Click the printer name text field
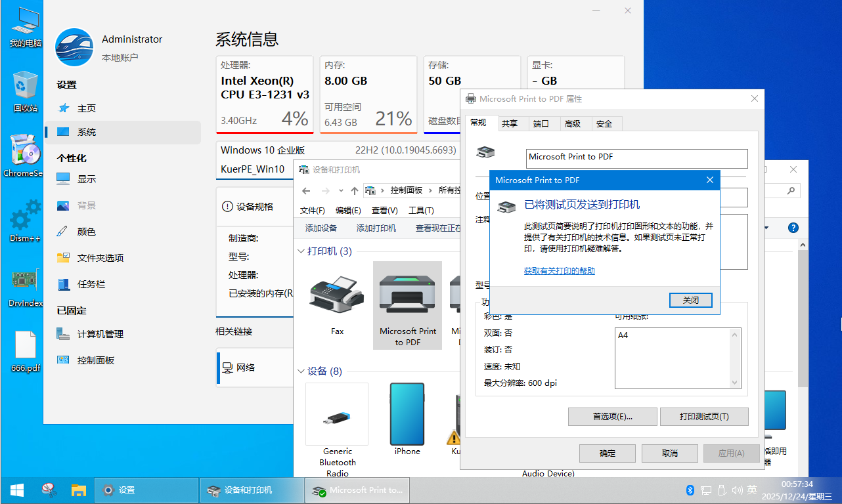842x504 pixels. pyautogui.click(x=636, y=158)
